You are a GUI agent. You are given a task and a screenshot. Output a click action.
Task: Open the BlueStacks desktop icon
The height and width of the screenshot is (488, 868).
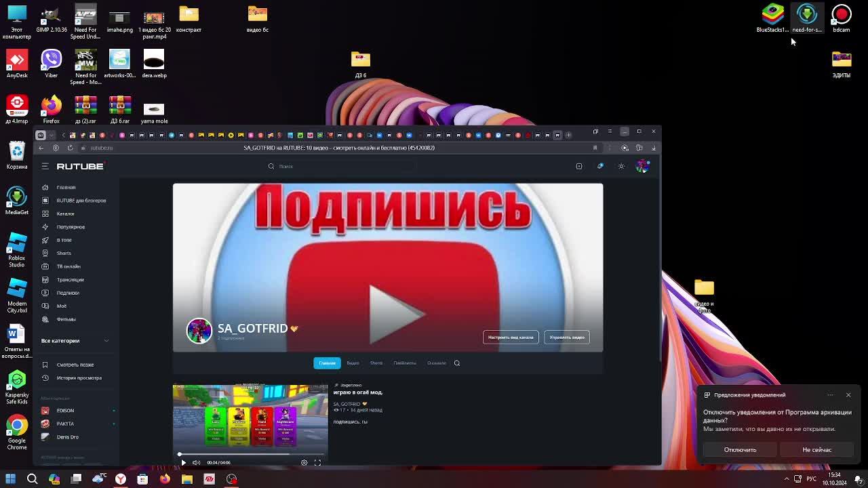click(x=772, y=18)
